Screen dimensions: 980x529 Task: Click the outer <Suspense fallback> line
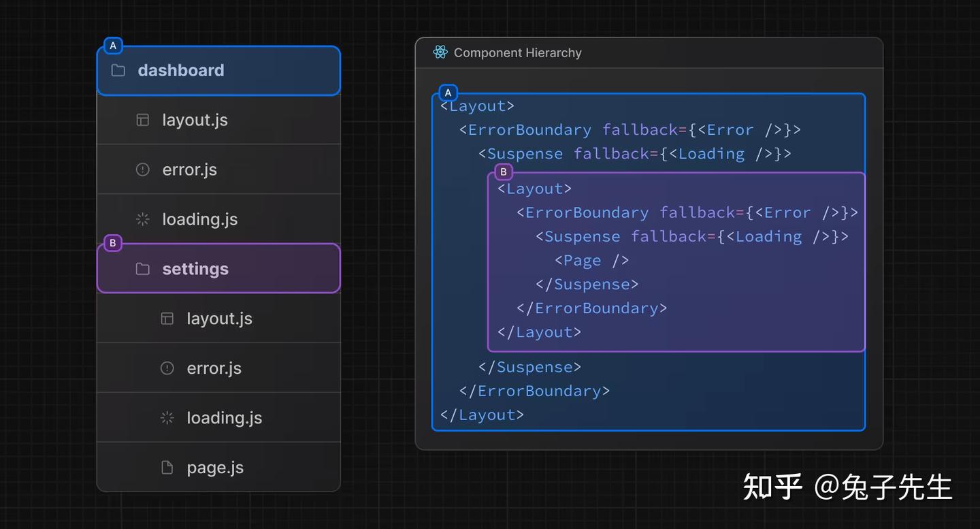pyautogui.click(x=635, y=154)
